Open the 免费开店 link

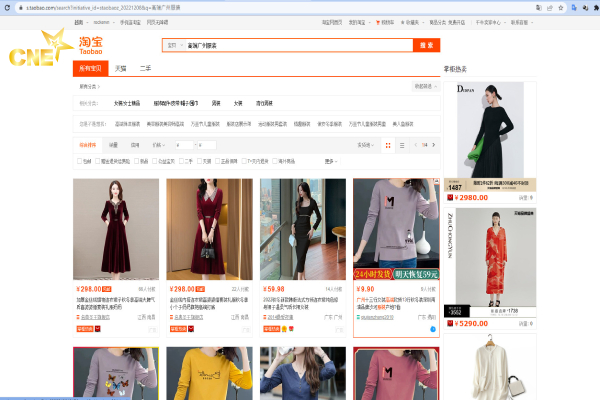[x=456, y=23]
